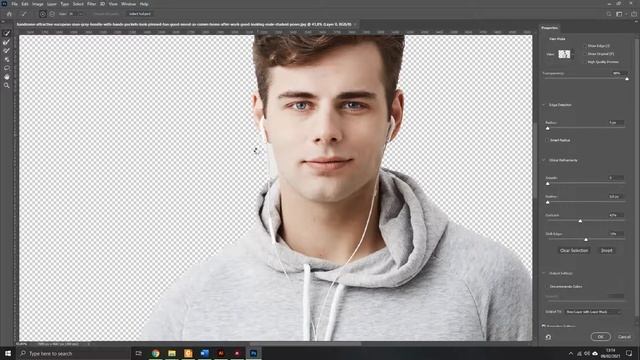Viewport: 640px width, 360px height.
Task: Adjust the Transparency slider handle
Action: click(x=627, y=79)
